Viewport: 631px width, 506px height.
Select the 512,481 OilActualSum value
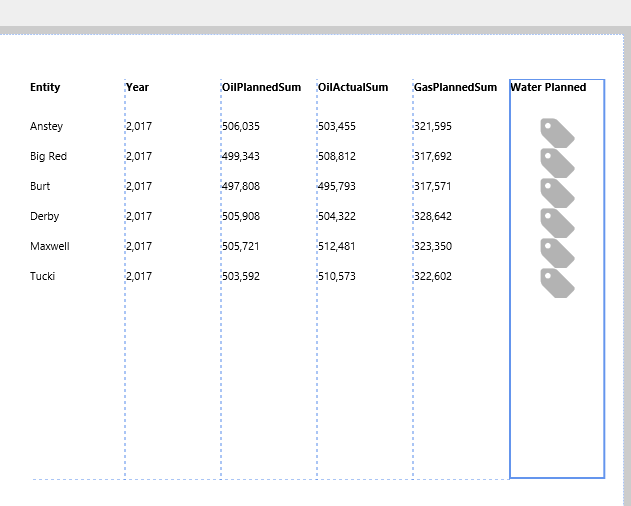coord(337,246)
